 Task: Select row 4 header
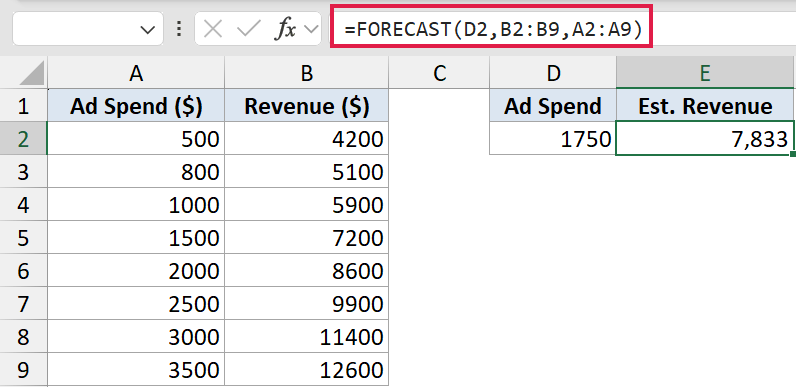click(24, 205)
